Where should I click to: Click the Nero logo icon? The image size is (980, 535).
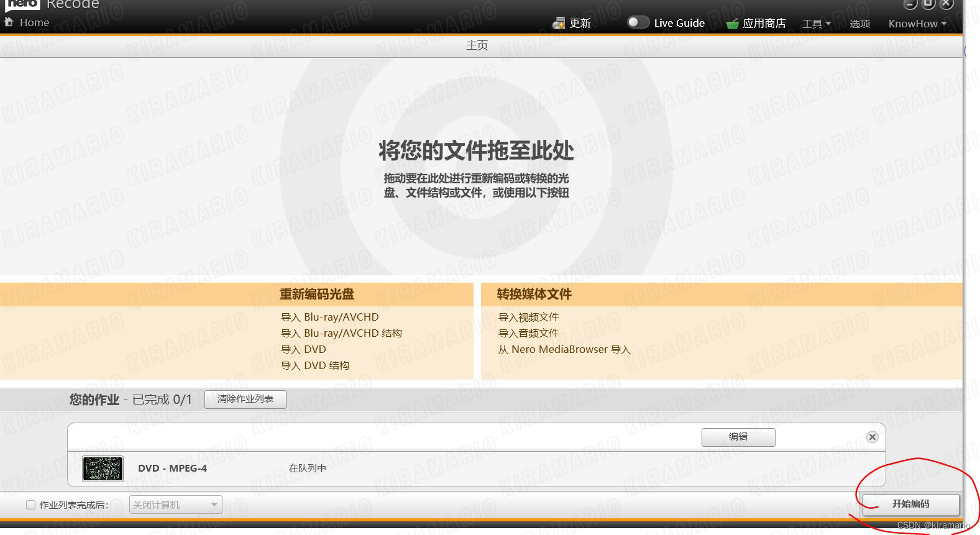coord(23,4)
